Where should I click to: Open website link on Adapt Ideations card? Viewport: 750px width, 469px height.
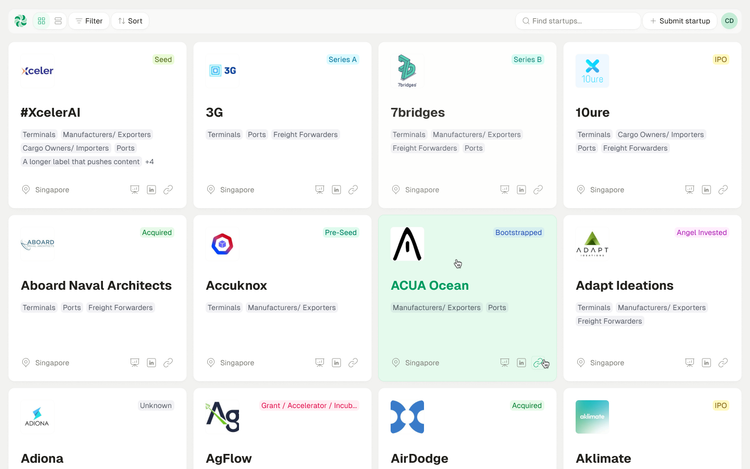coord(723,363)
